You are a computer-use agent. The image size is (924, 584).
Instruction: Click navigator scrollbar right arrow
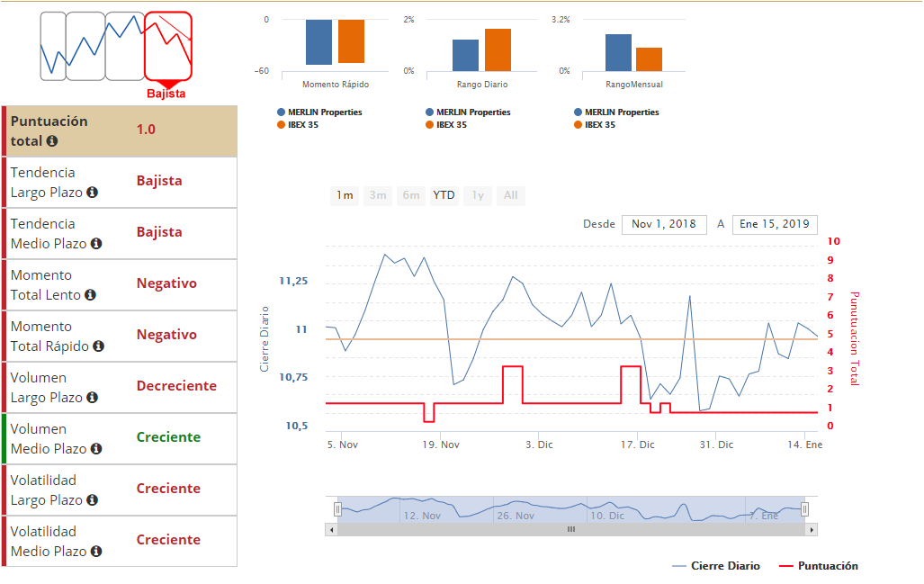[812, 530]
